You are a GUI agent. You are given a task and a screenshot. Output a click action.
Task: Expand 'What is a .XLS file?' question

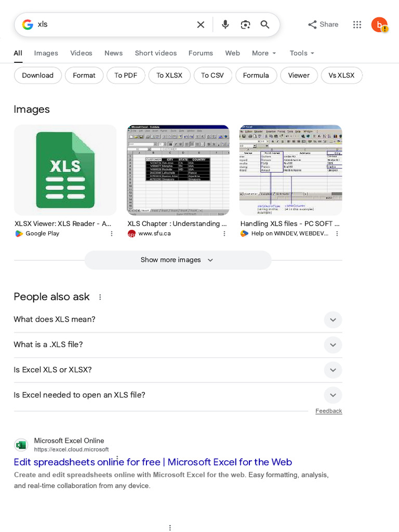pyautogui.click(x=178, y=345)
